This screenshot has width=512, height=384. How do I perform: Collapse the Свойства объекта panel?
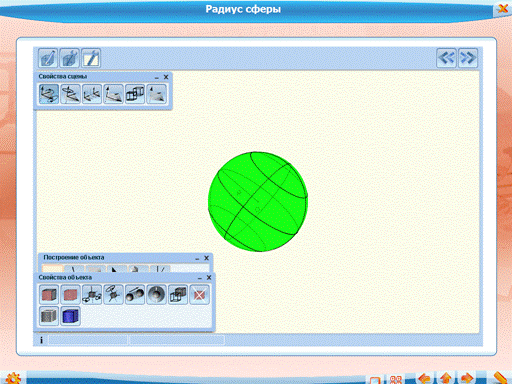(200, 278)
